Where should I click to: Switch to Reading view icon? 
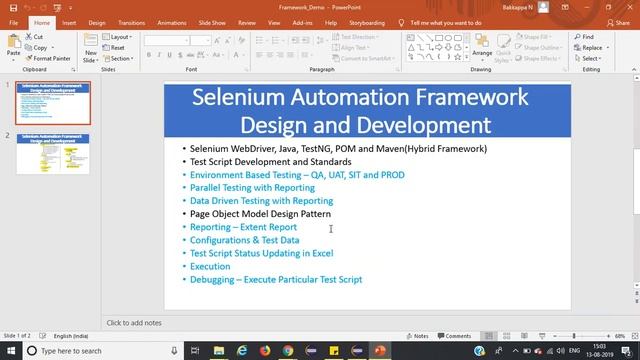click(x=524, y=336)
